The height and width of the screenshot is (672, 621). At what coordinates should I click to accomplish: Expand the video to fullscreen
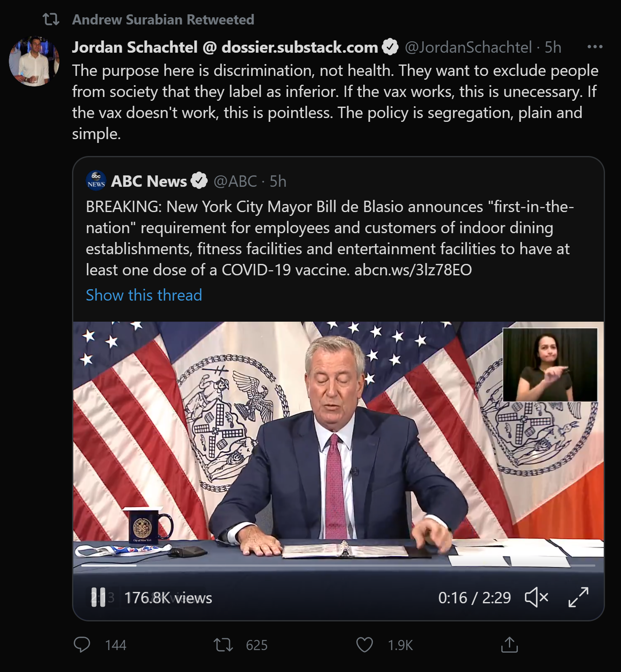click(578, 597)
